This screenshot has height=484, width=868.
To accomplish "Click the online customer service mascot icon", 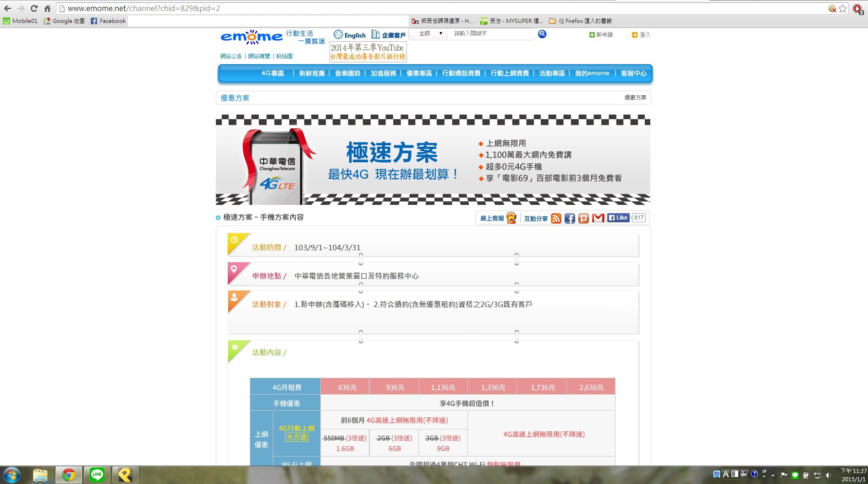I will tap(511, 218).
